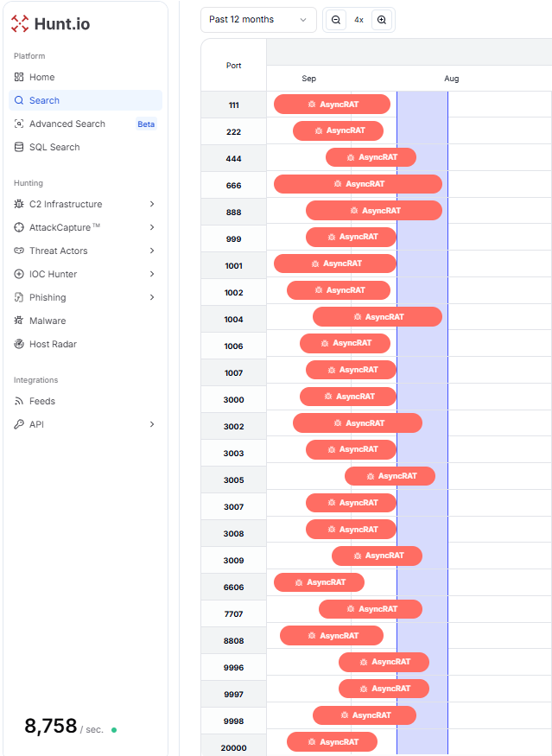Viewport: 552px width, 756px height.
Task: Click the Feeds RSS icon
Action: [x=19, y=401]
